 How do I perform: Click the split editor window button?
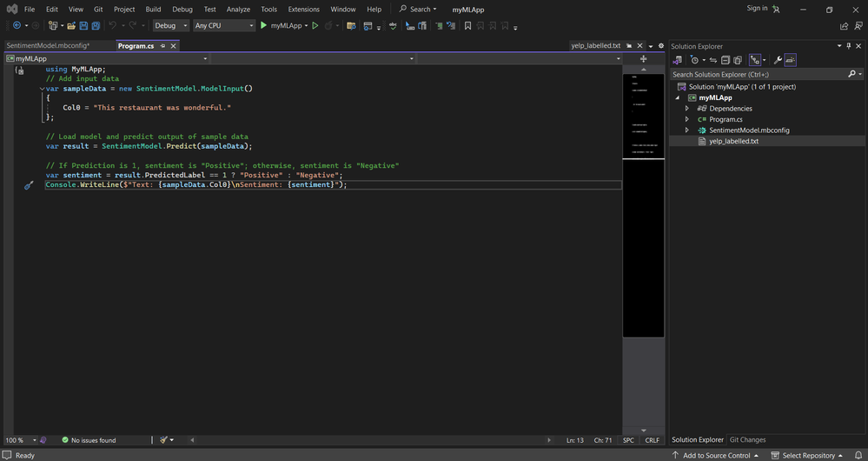tap(643, 58)
